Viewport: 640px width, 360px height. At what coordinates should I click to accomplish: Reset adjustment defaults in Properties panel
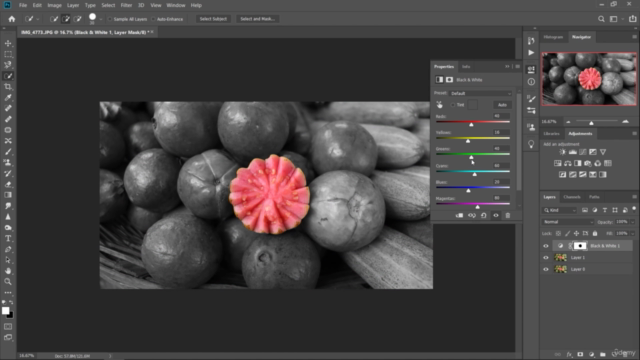point(484,216)
